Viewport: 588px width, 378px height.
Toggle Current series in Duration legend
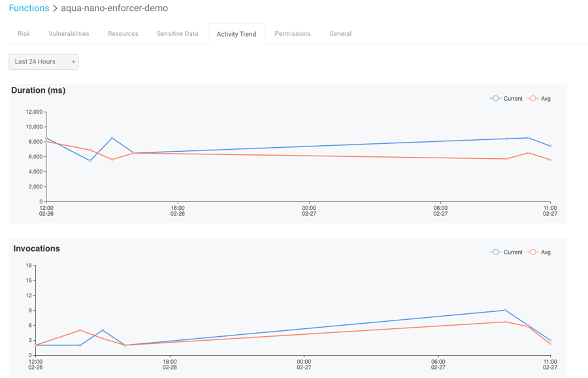(506, 98)
